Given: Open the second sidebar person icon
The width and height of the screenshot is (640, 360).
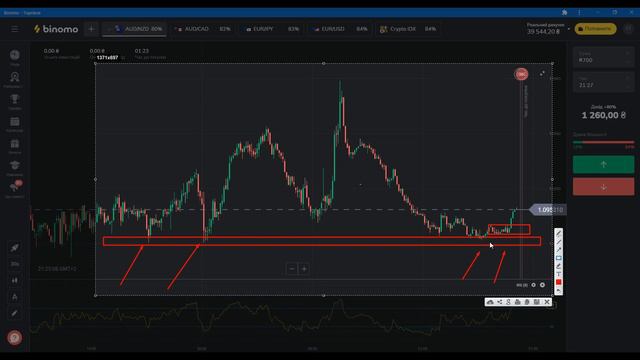Looking at the screenshot, I should [x=15, y=77].
